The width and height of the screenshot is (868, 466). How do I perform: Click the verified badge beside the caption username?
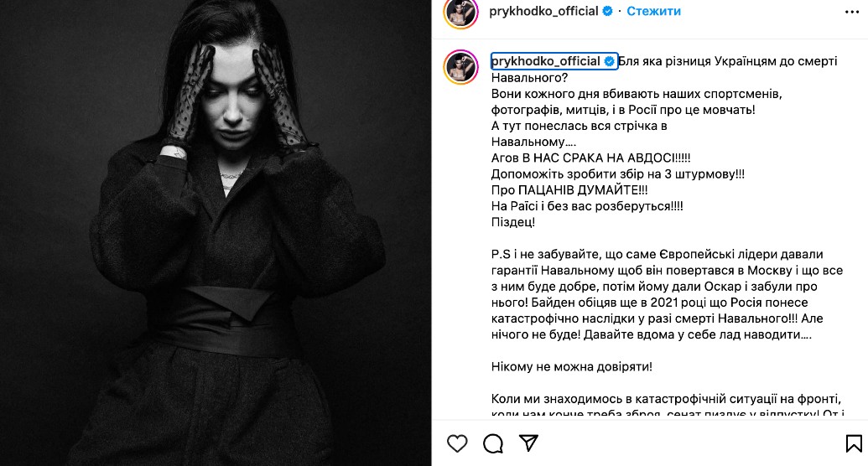point(610,61)
